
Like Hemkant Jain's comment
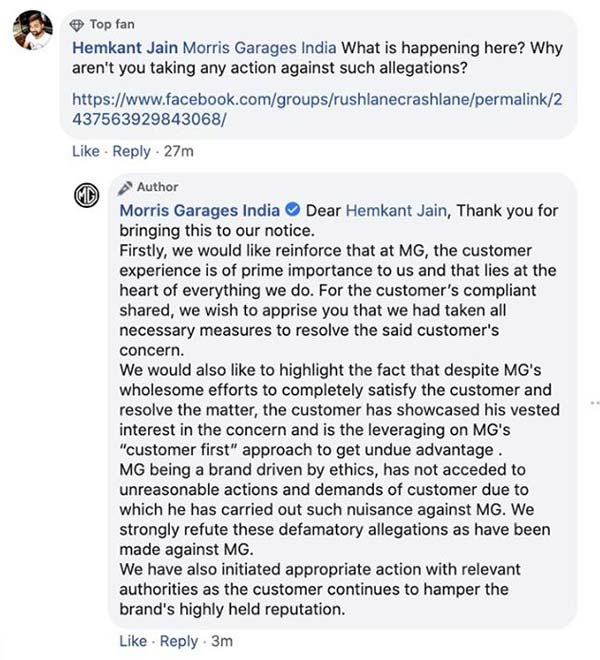click(x=85, y=152)
